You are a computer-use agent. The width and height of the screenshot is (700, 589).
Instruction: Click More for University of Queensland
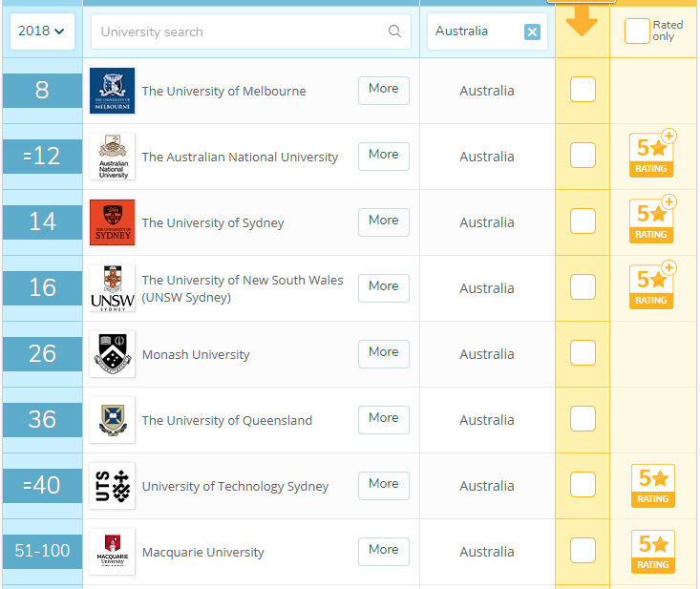tap(384, 420)
